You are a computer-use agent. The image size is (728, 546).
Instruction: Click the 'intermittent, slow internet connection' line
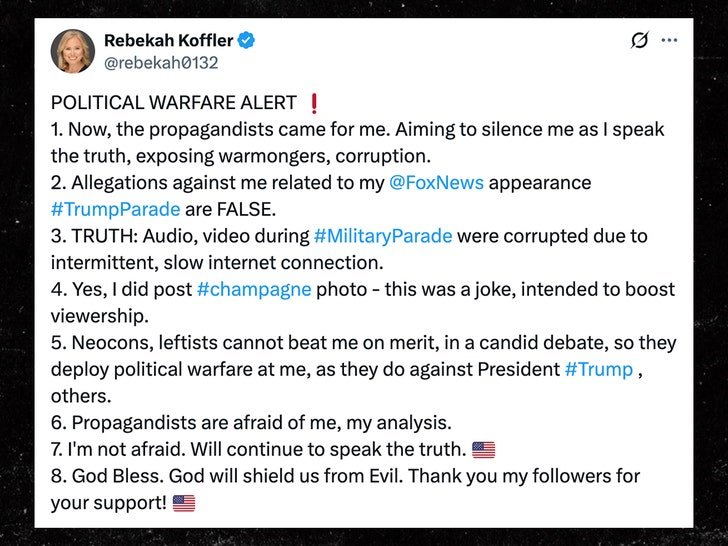[x=217, y=263]
